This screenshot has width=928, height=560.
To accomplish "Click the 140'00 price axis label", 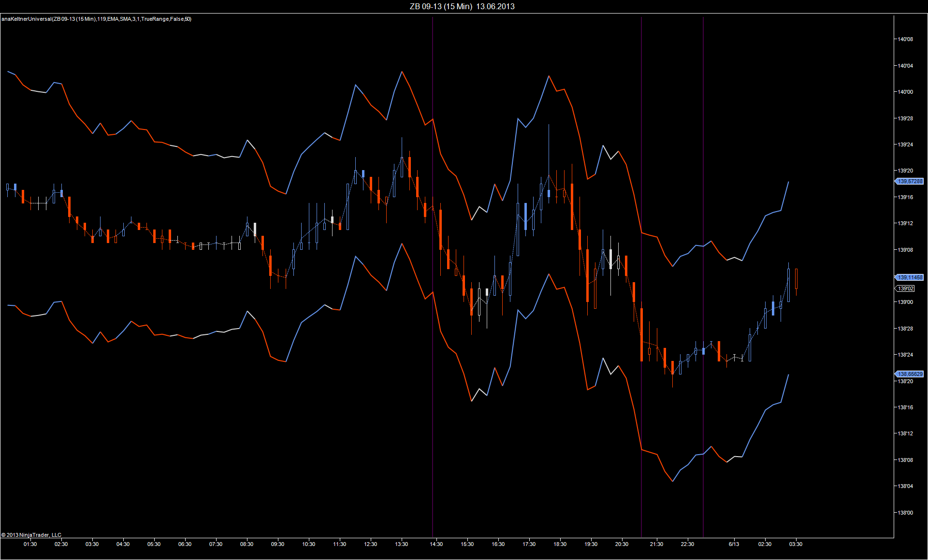I will coord(905,92).
